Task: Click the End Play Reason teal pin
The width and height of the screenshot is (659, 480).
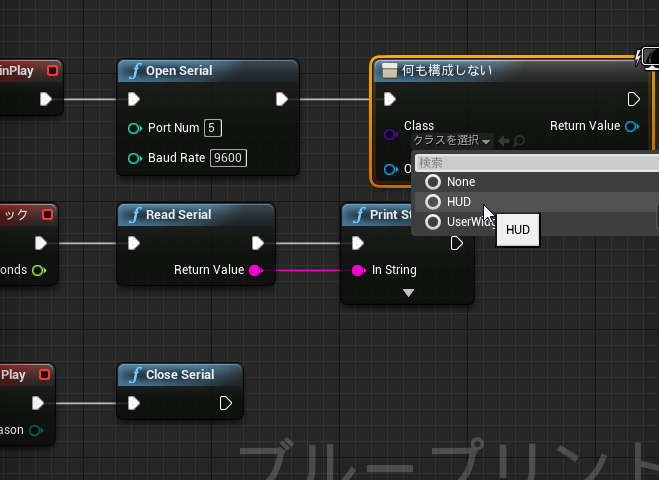Action: (36, 430)
